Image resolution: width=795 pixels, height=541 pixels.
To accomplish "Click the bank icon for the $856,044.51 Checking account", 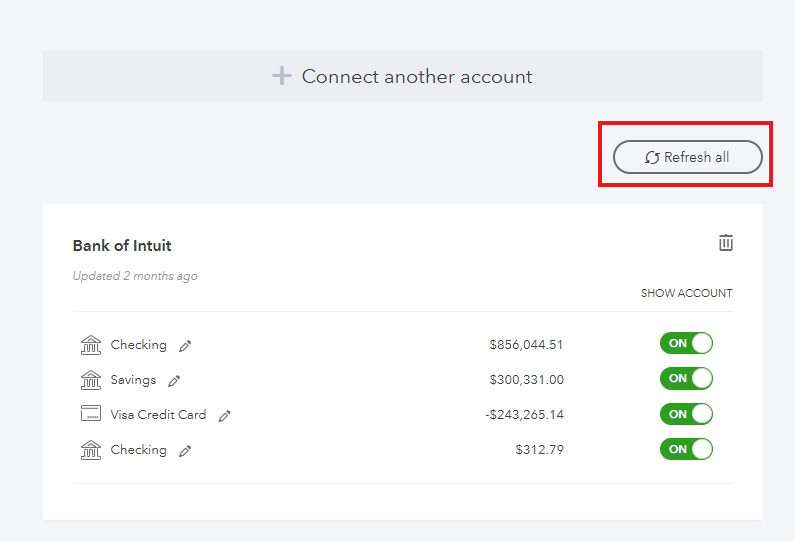I will pos(91,345).
